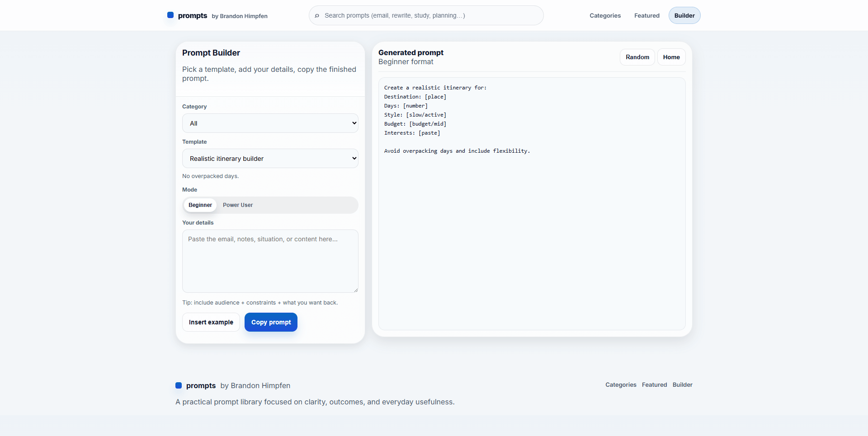Click the Builder button in the header
The width and height of the screenshot is (868, 436).
(684, 15)
